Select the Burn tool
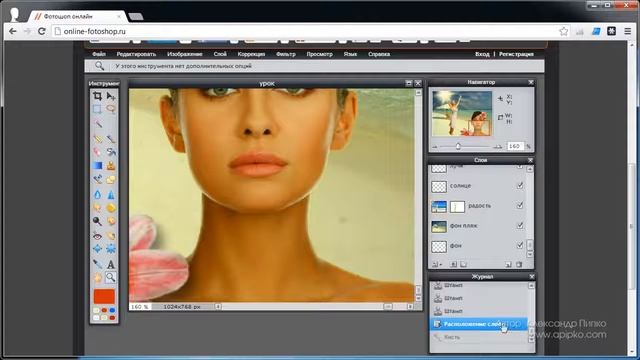The width and height of the screenshot is (640, 360). pyautogui.click(x=111, y=221)
